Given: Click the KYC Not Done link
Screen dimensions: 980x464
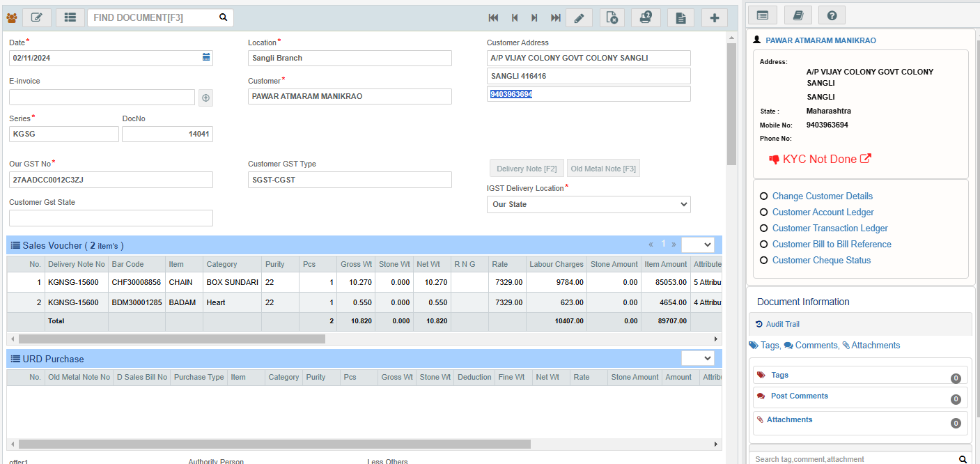Looking at the screenshot, I should (819, 159).
